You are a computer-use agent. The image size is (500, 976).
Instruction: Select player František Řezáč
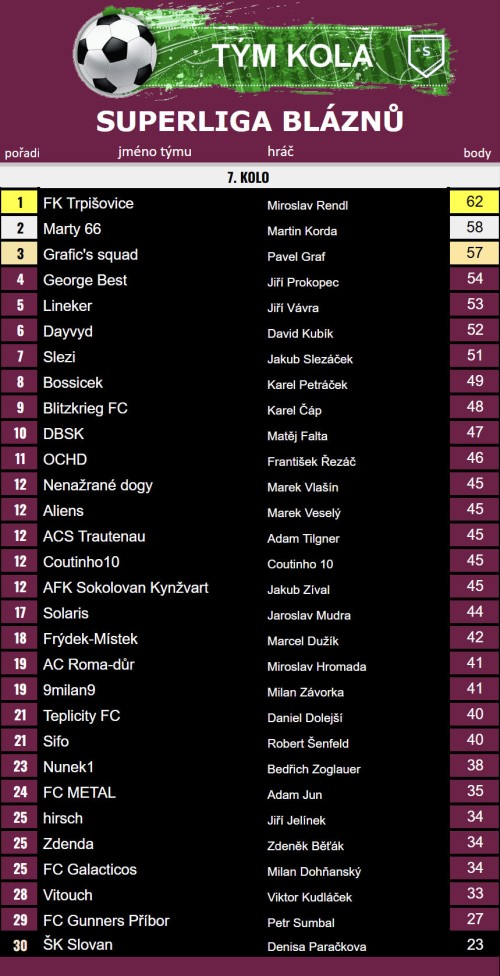pyautogui.click(x=311, y=462)
